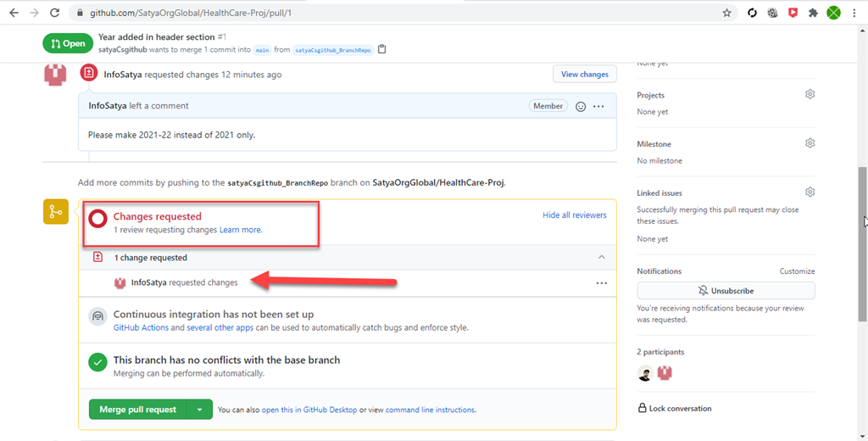
Task: Click second participant pink avatar
Action: (665, 373)
